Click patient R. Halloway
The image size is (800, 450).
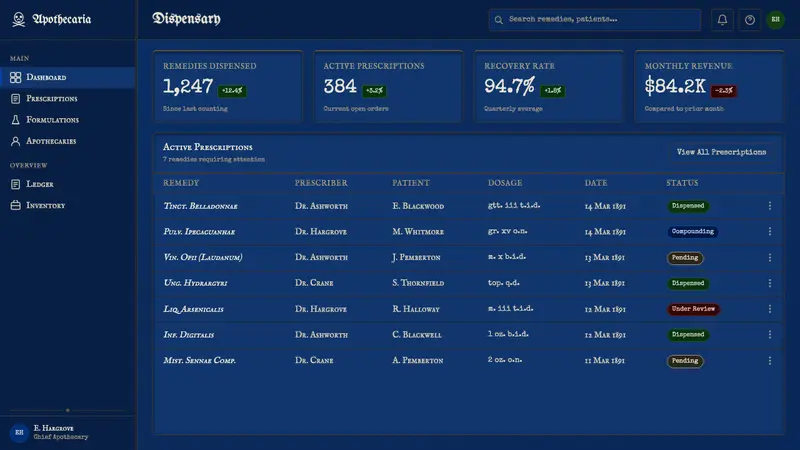(416, 309)
